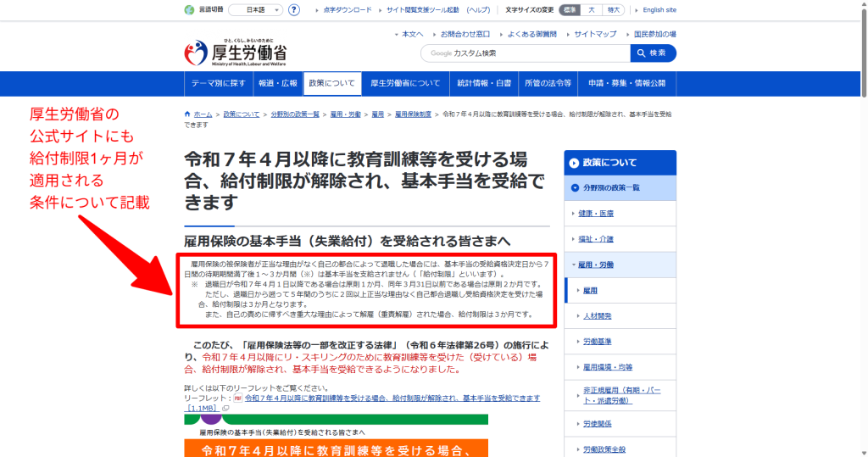Click the 雇用・労働 breadcrumb link
868x457 pixels.
[x=346, y=114]
